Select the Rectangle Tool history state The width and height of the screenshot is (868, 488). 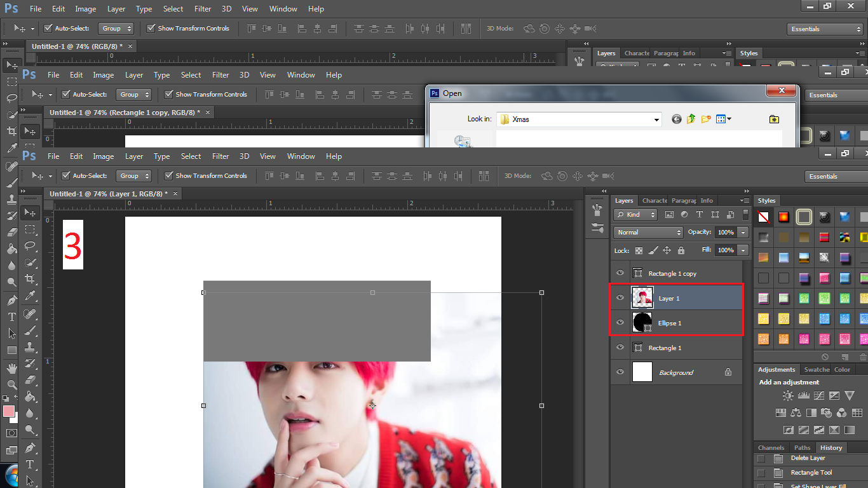coord(811,473)
